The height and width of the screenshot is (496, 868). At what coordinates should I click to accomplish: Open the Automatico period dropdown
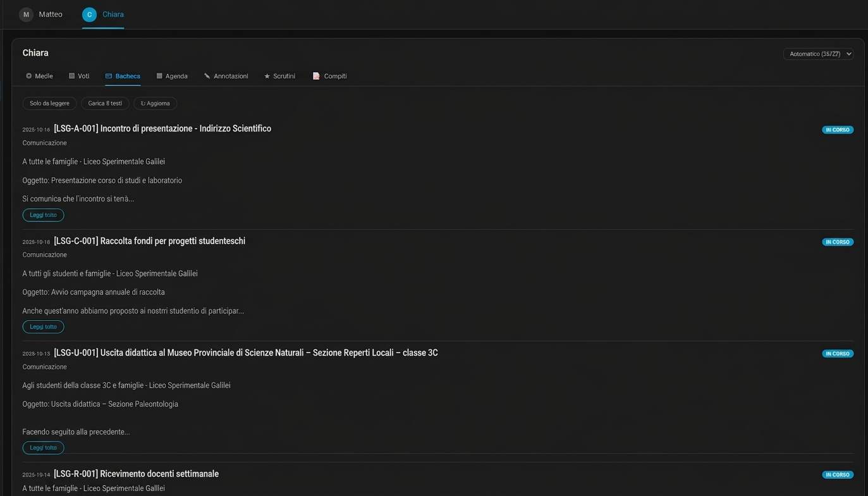pos(818,54)
